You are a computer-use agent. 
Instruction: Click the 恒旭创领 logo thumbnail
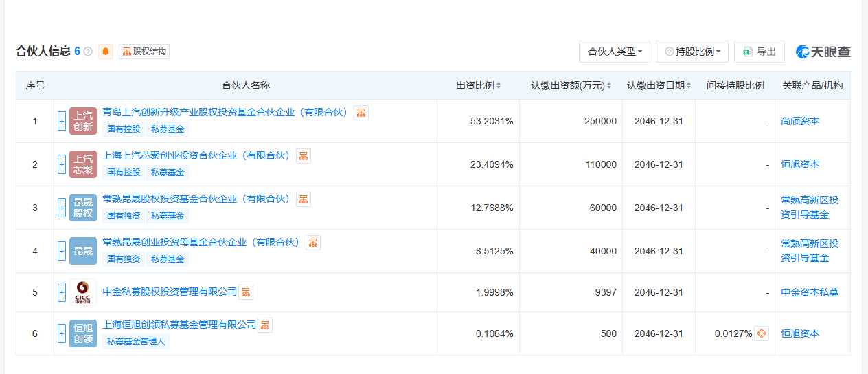[83, 333]
